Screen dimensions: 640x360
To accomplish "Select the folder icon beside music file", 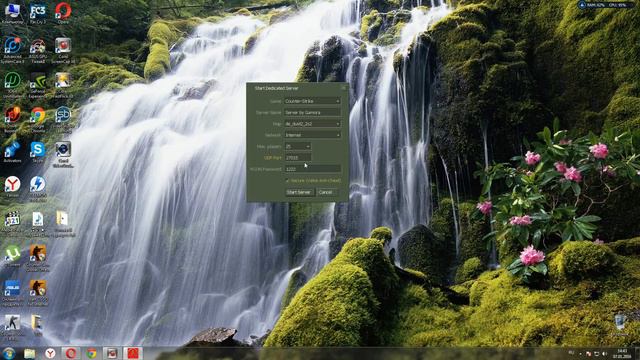I will coord(62,223).
